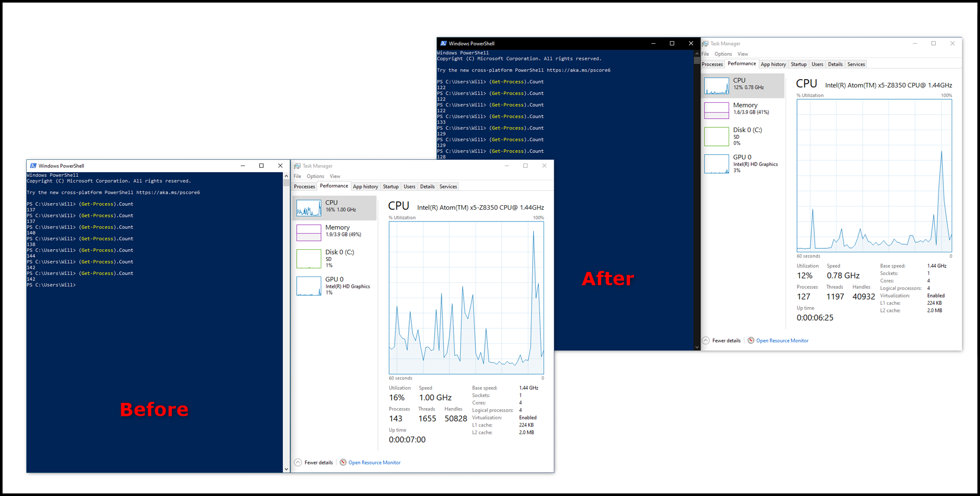Viewport: 980px width, 496px height.
Task: Switch to Startup tab in the 12% CPU Task Manager
Action: click(798, 64)
